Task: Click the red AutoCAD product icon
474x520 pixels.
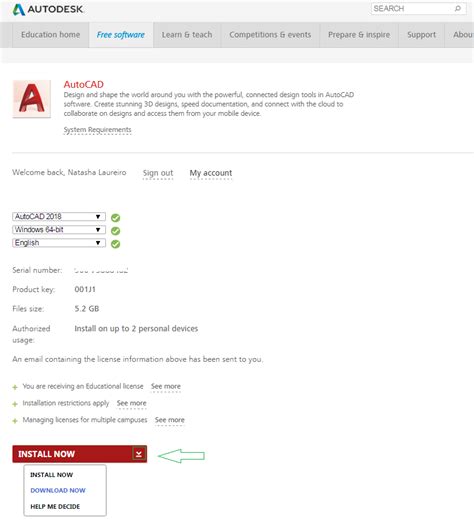Action: click(32, 99)
